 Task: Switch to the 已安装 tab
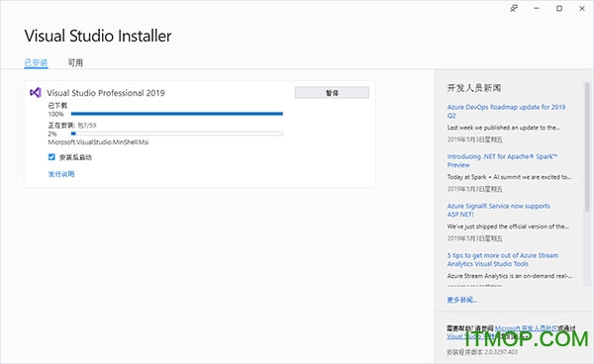36,63
